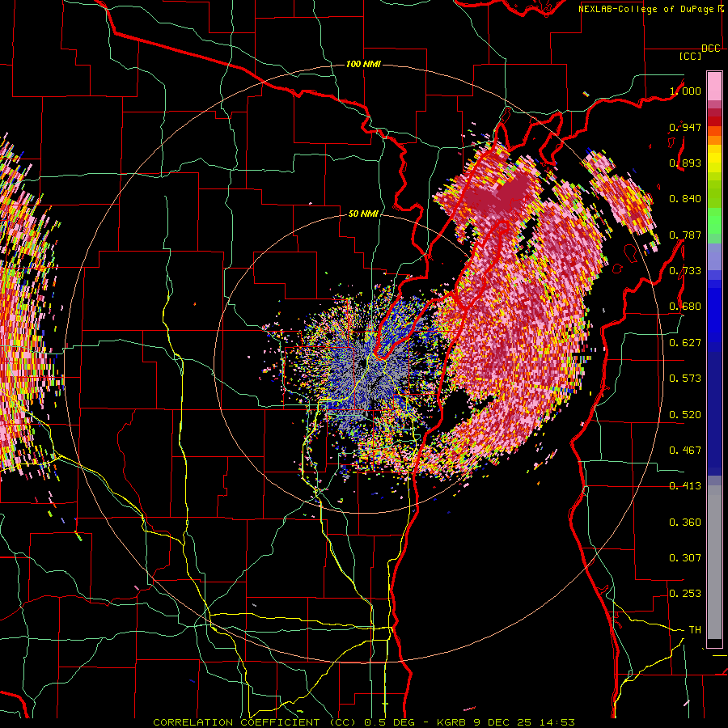Select the 0.307 legend value
Viewport: 728px width, 728px height.
click(x=685, y=558)
